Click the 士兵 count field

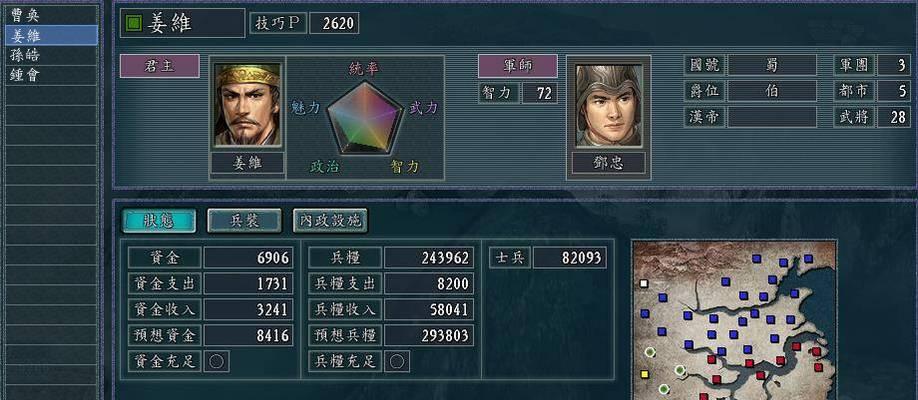[x=570, y=258]
